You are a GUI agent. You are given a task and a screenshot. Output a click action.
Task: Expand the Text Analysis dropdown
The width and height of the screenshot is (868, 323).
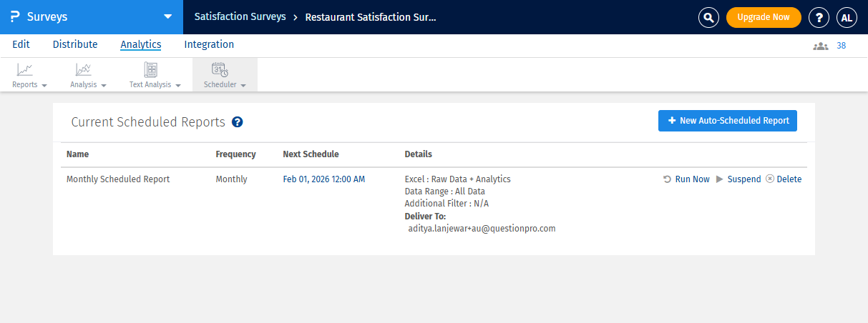177,85
